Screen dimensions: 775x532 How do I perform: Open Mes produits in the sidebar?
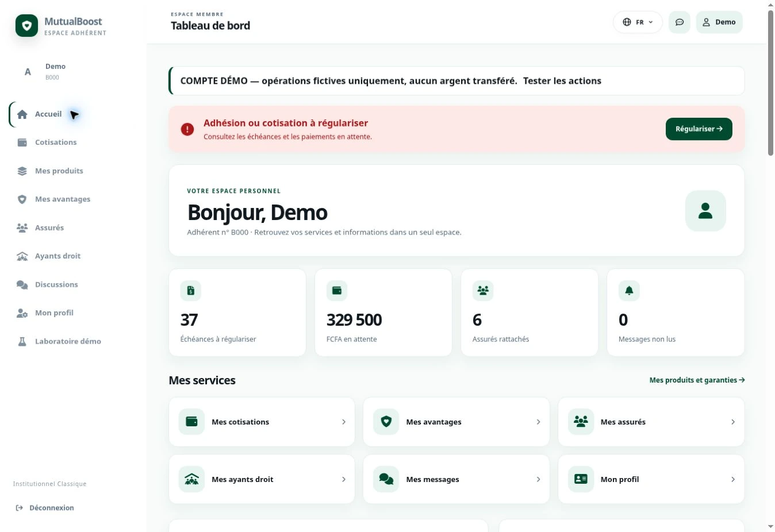[73, 171]
